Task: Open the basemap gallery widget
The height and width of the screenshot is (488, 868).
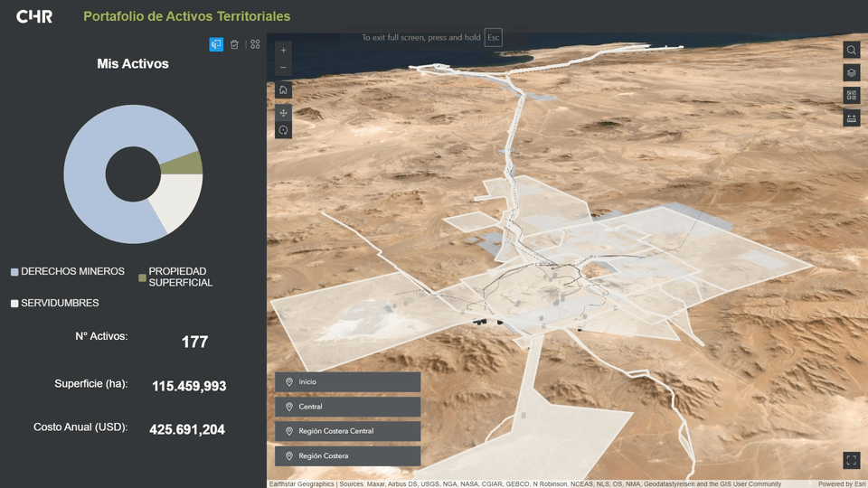Action: (851, 95)
